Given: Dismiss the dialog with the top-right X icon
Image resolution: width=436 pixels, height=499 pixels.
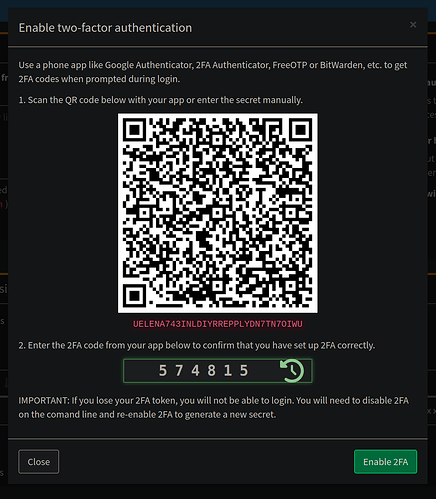Looking at the screenshot, I should (x=413, y=25).
